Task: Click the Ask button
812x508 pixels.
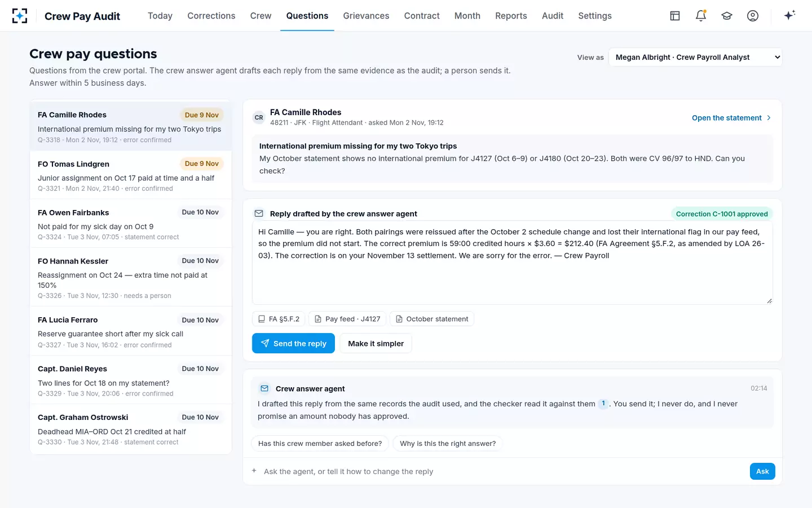Action: (x=762, y=471)
